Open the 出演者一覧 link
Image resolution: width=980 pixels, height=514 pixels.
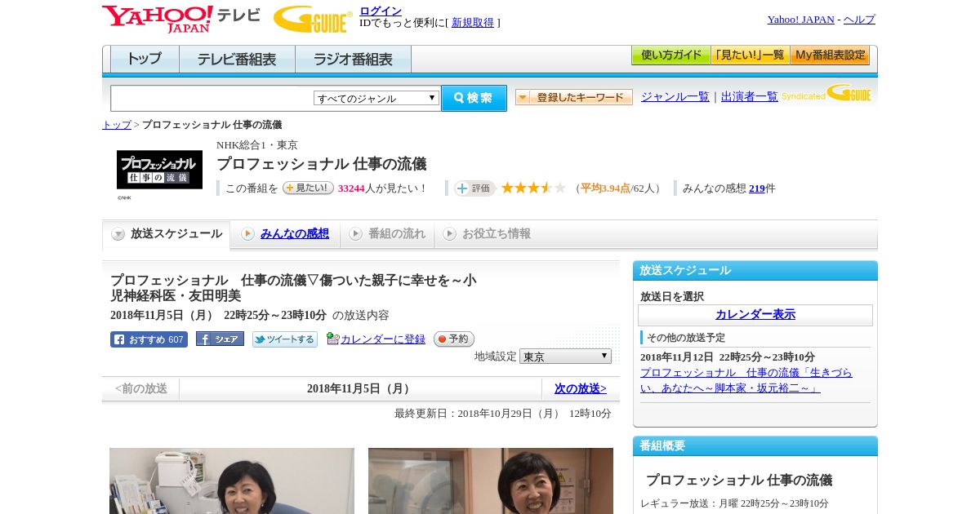coord(749,97)
